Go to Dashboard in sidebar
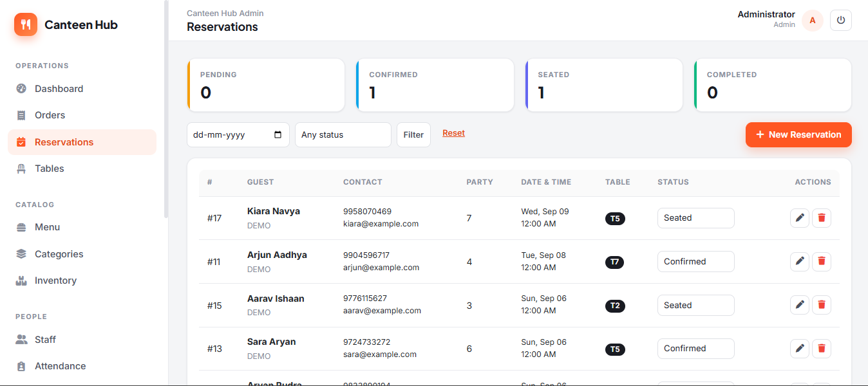 [82, 89]
